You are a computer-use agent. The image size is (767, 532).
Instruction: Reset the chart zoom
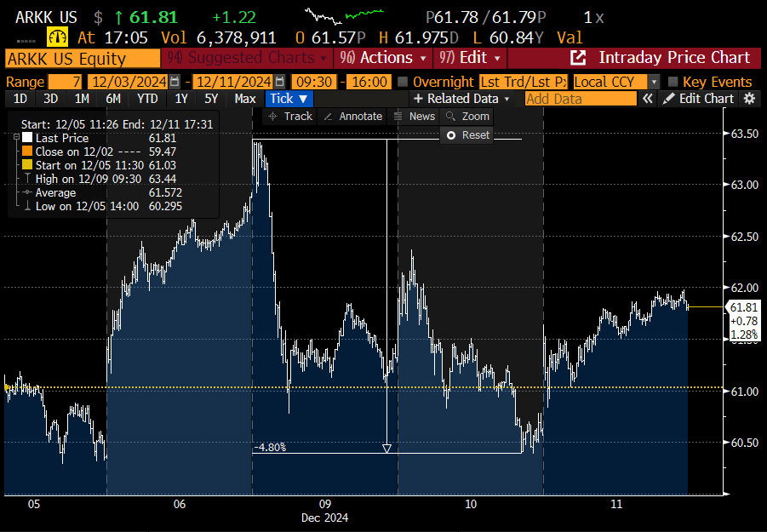467,135
